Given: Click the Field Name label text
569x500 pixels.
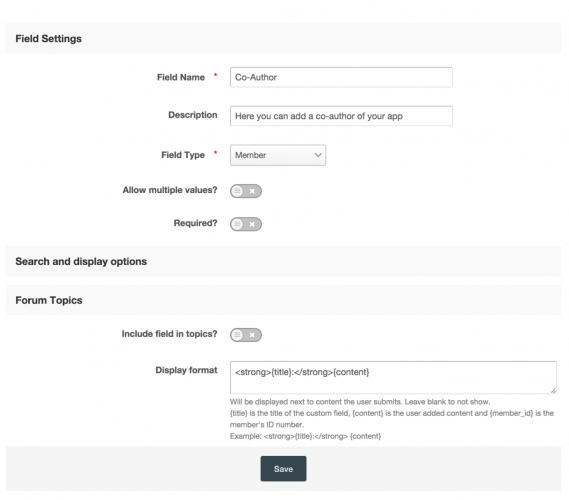Looking at the screenshot, I should [x=181, y=77].
